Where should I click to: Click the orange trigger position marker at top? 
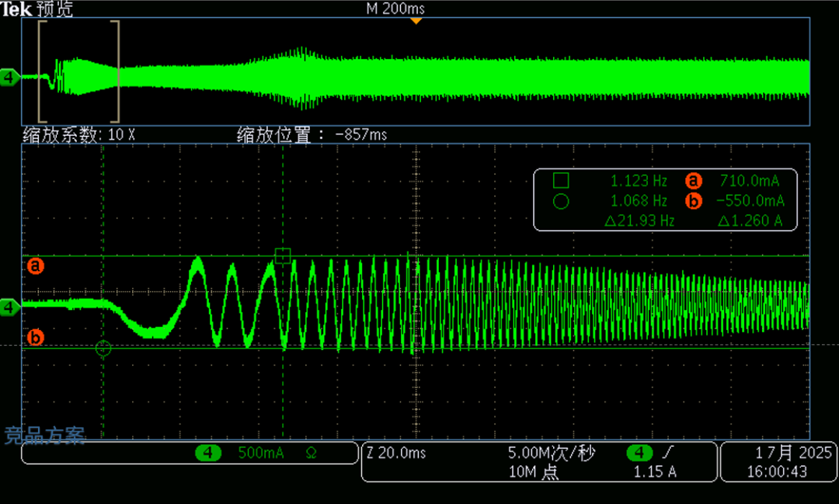coord(416,20)
